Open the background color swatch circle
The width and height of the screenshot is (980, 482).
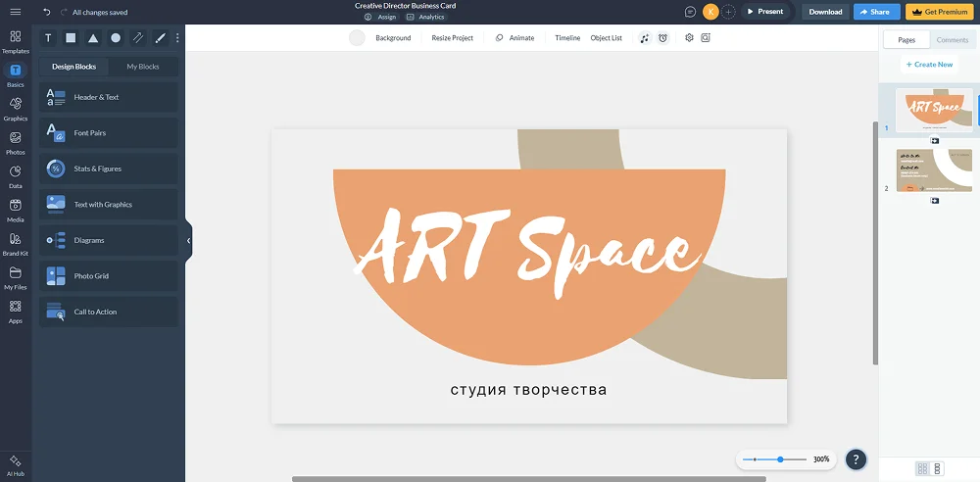pos(357,38)
